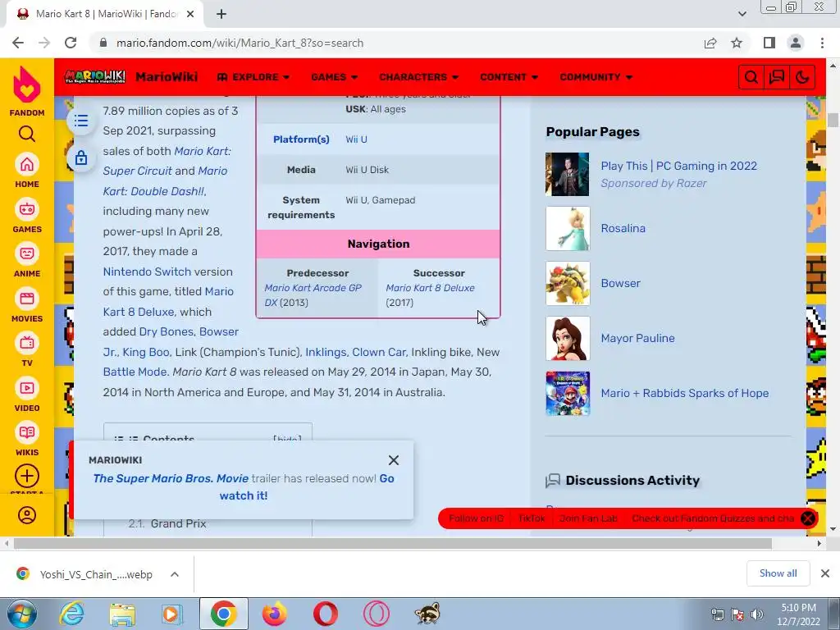Go to Fandom HOME in sidebar
Image resolution: width=840 pixels, height=630 pixels.
(x=27, y=171)
